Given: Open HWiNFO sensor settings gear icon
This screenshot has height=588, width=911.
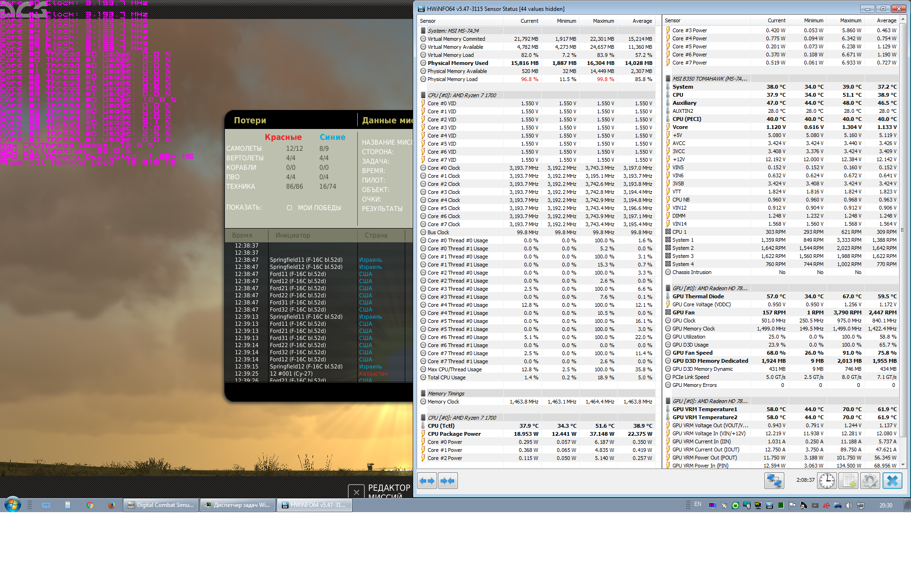Looking at the screenshot, I should [870, 481].
